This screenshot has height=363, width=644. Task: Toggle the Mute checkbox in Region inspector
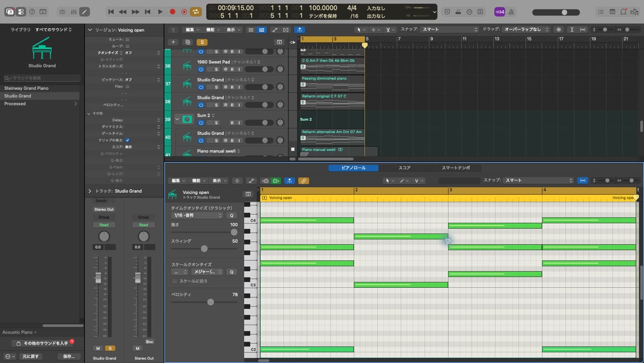(127, 39)
